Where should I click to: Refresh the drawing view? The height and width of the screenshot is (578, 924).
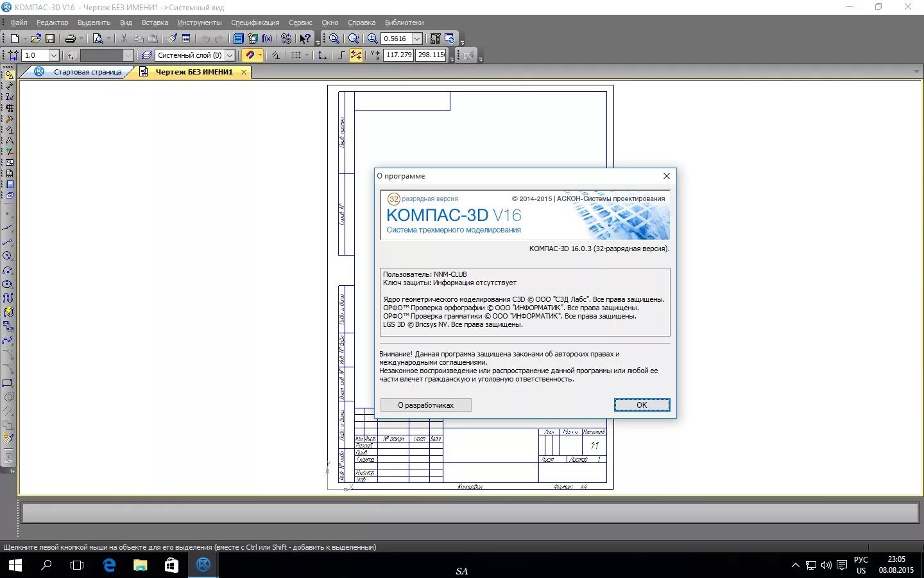click(450, 39)
